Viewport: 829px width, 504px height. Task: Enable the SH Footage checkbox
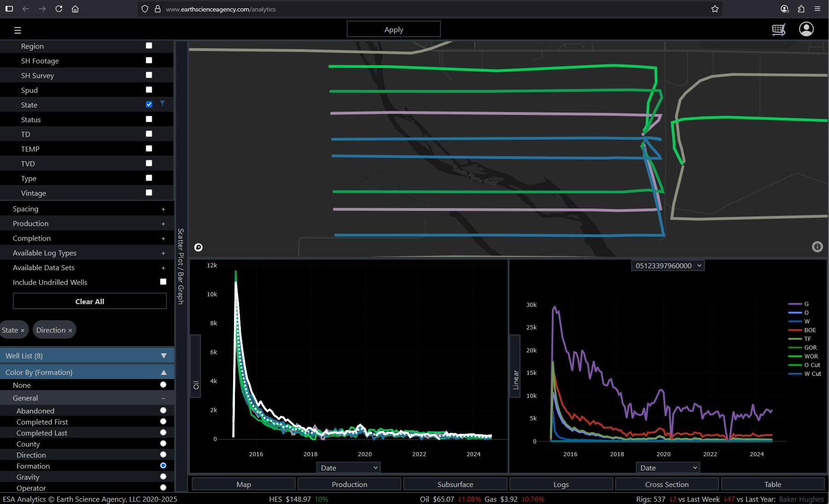coord(149,60)
